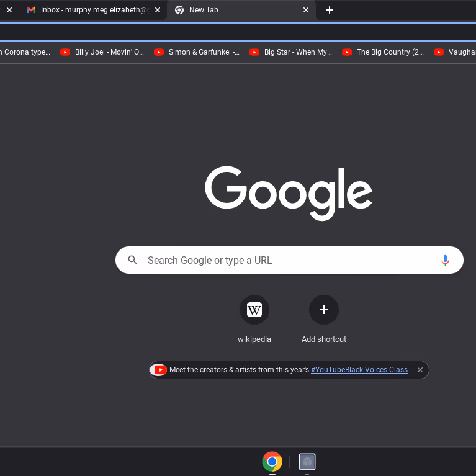Click the Chrome icon on New Tab tab
The height and width of the screenshot is (476, 476).
tap(179, 10)
